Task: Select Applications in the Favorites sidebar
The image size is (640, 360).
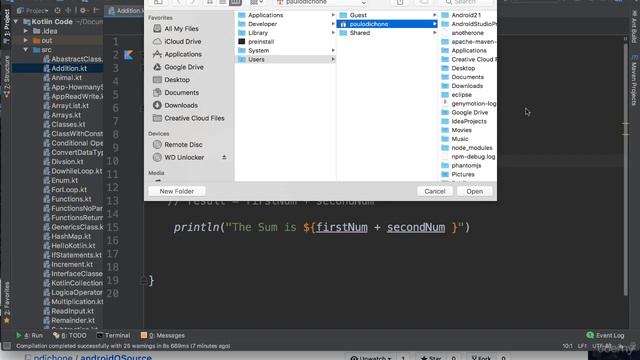Action: coord(177,54)
